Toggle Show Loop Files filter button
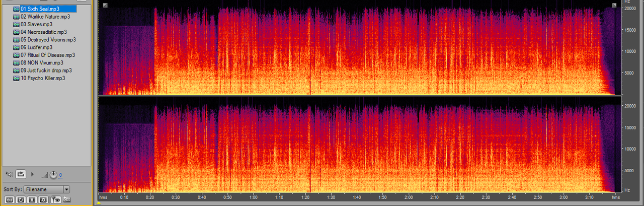The width and height of the screenshot is (644, 206). [x=21, y=200]
